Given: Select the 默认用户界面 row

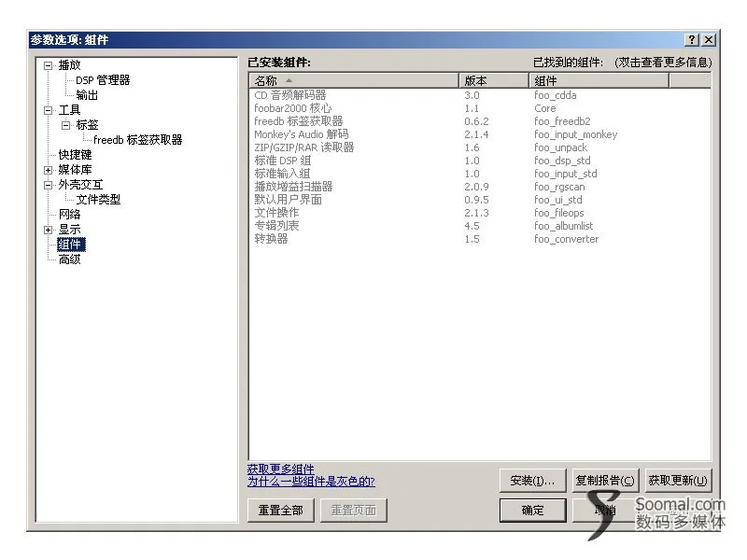Looking at the screenshot, I should pyautogui.click(x=480, y=200).
